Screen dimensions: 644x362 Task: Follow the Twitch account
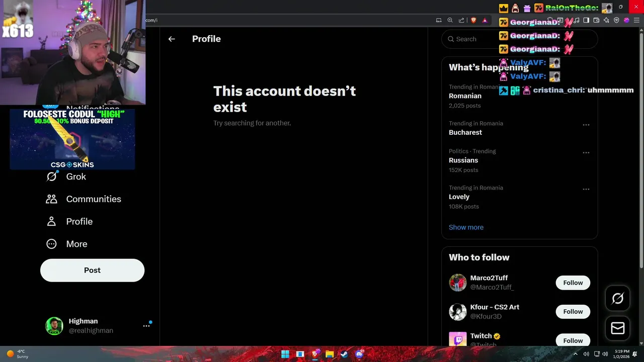(573, 340)
